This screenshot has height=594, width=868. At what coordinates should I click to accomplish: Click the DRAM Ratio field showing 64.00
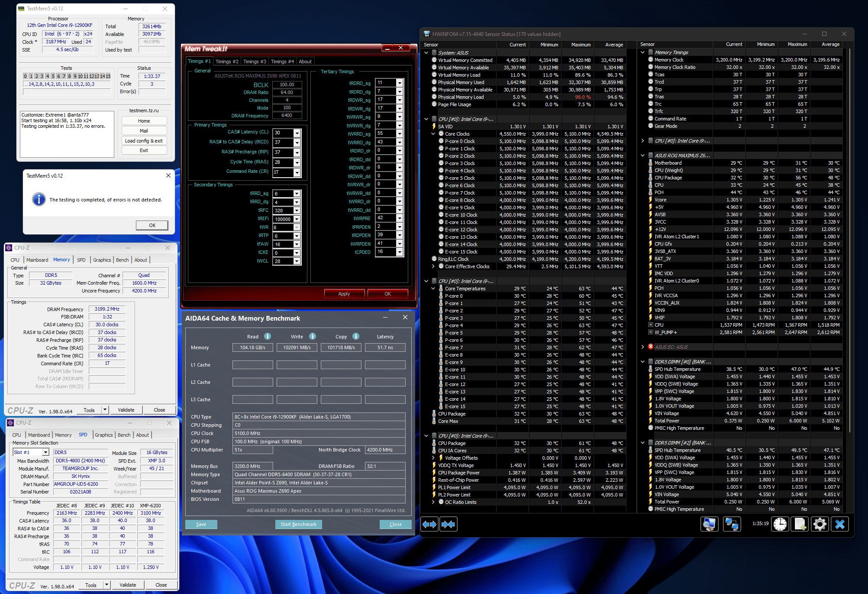click(287, 92)
